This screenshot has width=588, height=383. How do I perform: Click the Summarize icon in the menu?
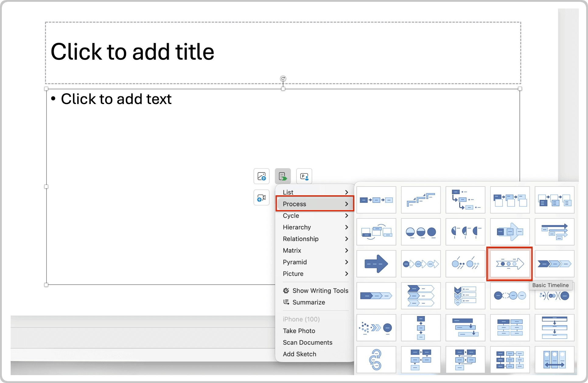(x=286, y=302)
